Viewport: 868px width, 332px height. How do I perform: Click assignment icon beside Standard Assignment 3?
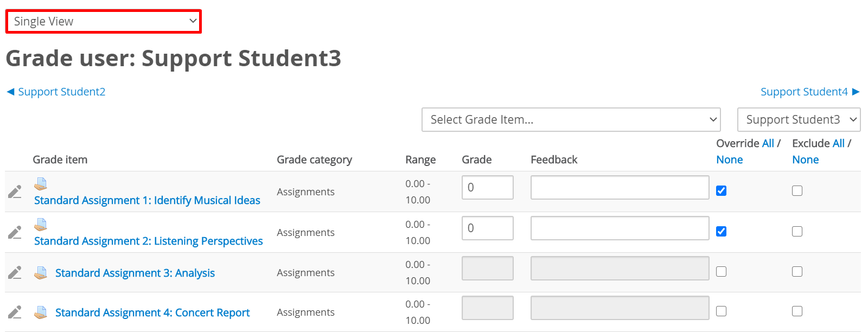41,273
